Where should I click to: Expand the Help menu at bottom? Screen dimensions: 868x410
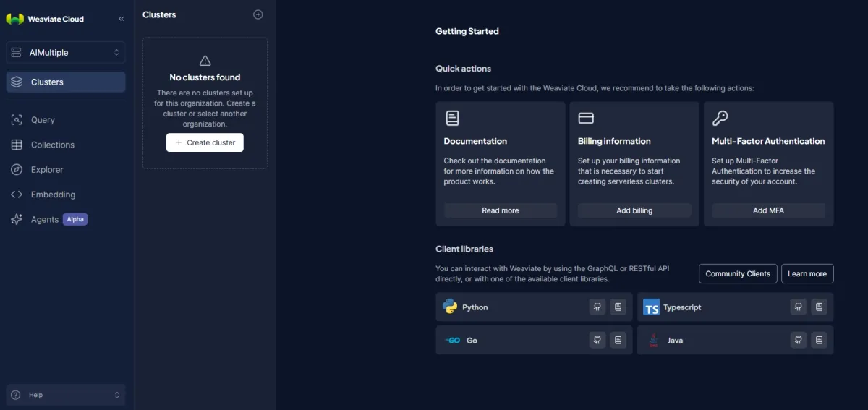tap(66, 395)
